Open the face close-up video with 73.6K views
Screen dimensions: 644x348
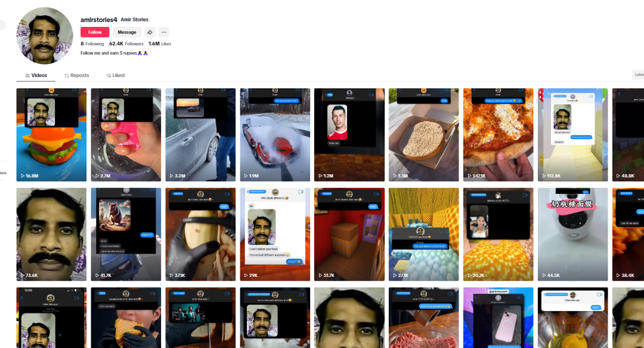[51, 235]
